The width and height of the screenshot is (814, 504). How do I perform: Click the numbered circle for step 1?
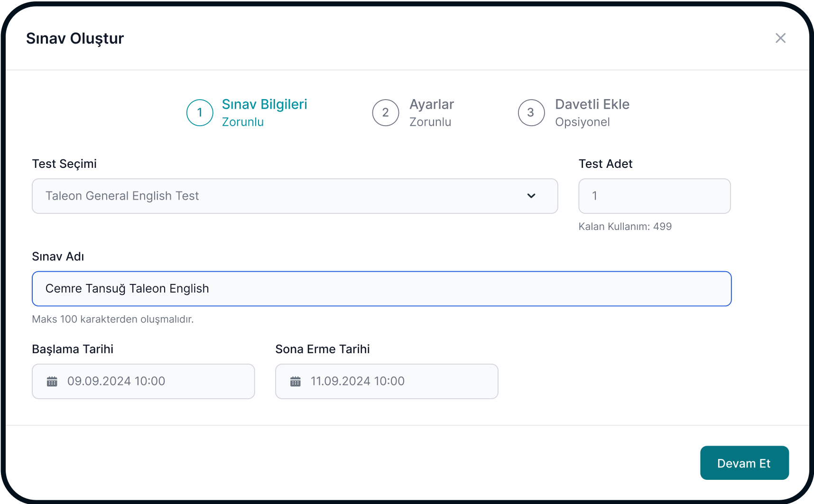200,112
